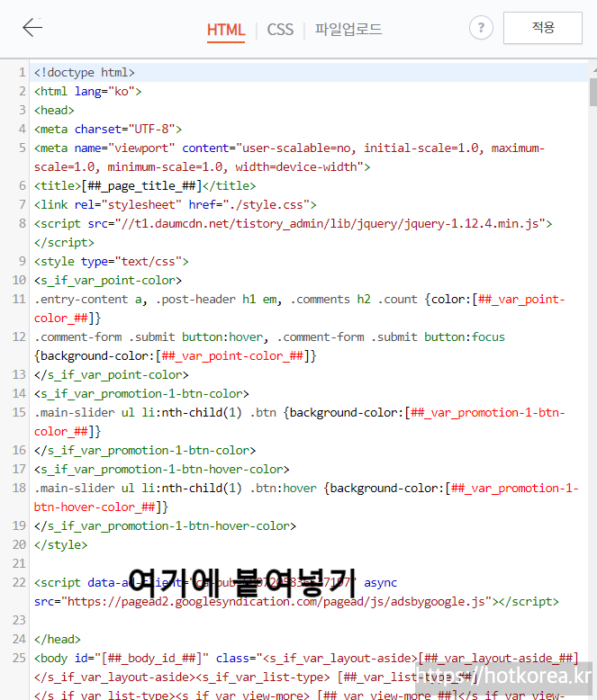Switch to the HTML tab
Screen dimensions: 597x700
(x=226, y=30)
